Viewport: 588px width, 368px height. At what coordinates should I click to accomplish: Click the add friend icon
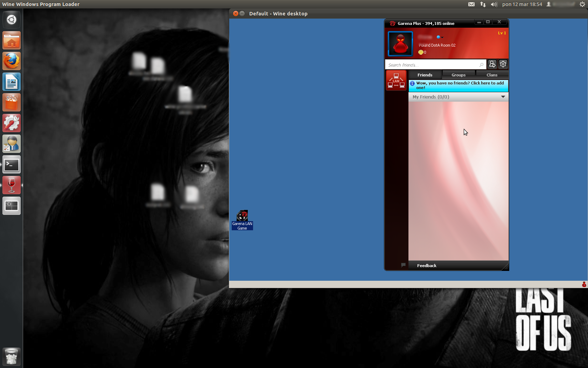pyautogui.click(x=492, y=64)
